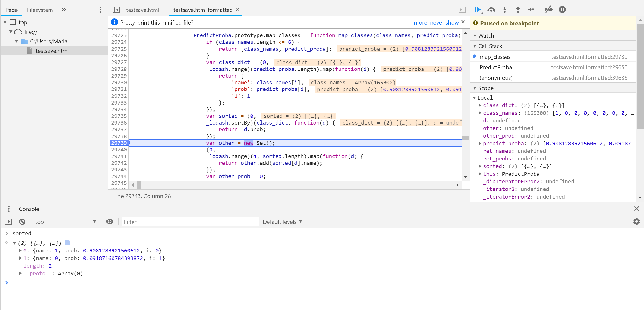Switch to the Filesystem tab
644x310 pixels.
pos(40,10)
